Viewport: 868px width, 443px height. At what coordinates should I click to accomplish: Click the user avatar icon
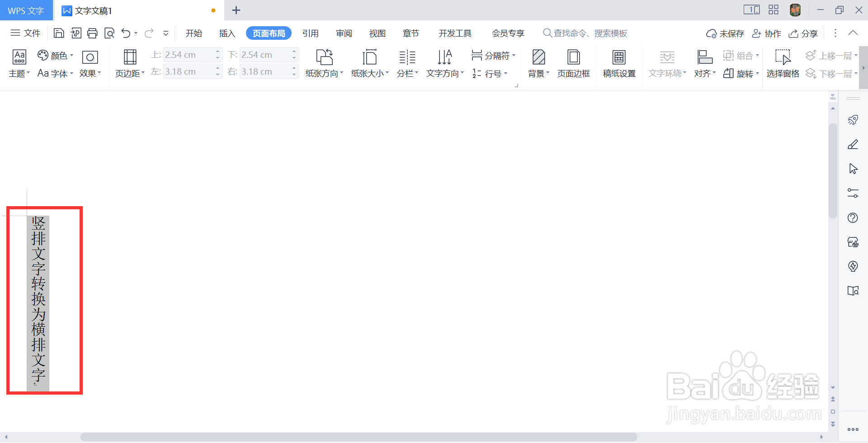[x=795, y=10]
